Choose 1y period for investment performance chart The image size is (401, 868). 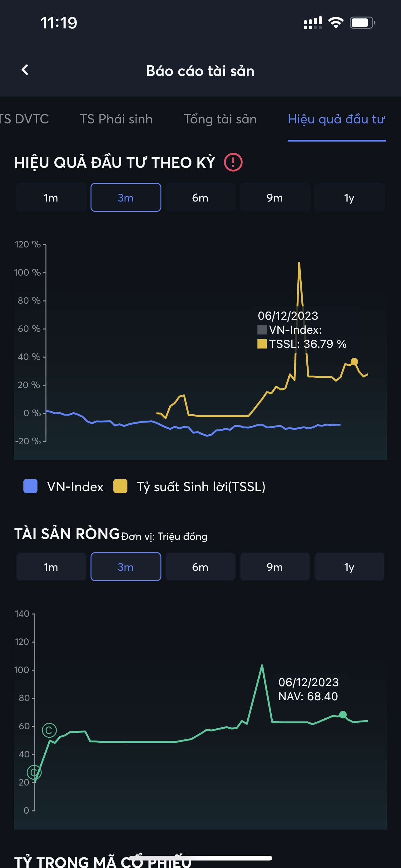click(x=349, y=197)
